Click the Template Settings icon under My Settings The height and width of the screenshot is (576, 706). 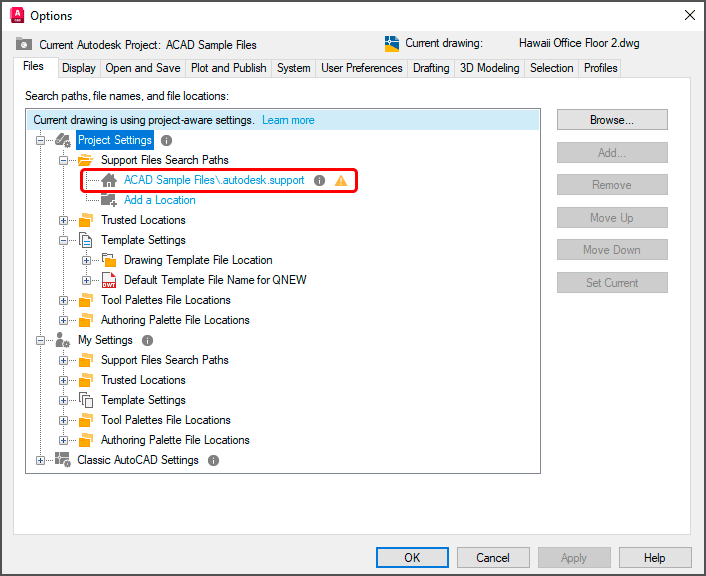click(x=86, y=400)
